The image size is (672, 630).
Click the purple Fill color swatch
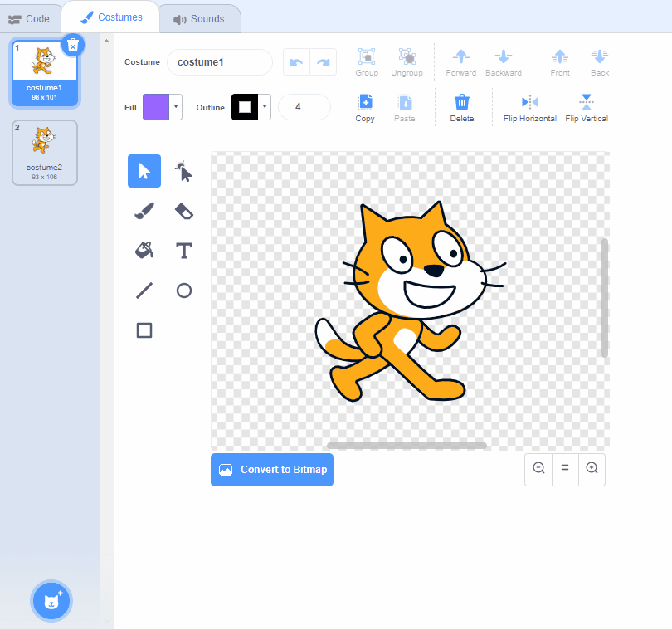156,107
